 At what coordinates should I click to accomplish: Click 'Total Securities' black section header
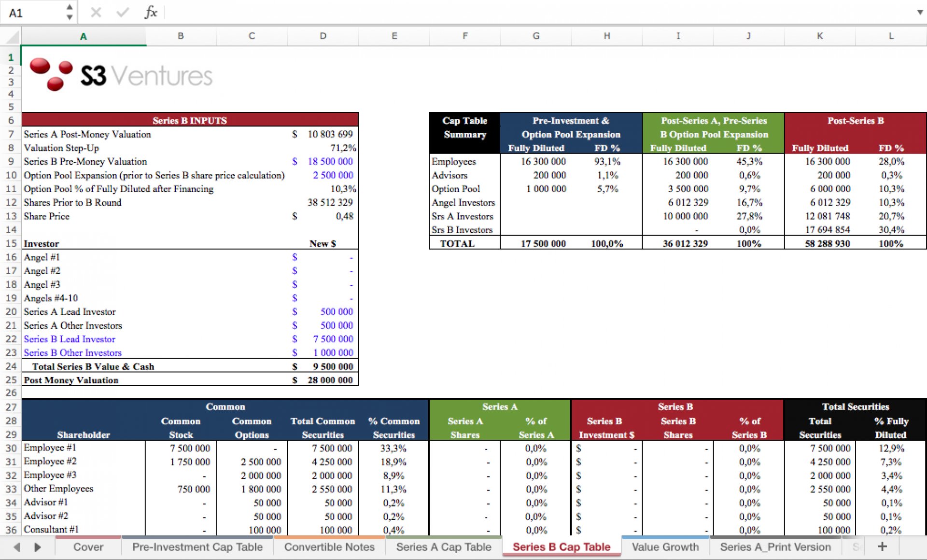pos(856,406)
